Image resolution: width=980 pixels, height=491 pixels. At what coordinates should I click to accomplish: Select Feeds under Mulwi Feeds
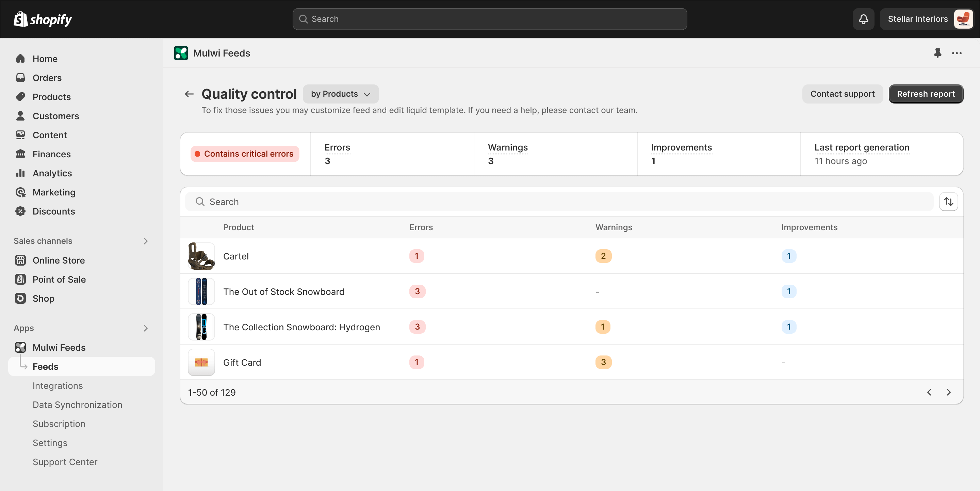[x=46, y=366]
